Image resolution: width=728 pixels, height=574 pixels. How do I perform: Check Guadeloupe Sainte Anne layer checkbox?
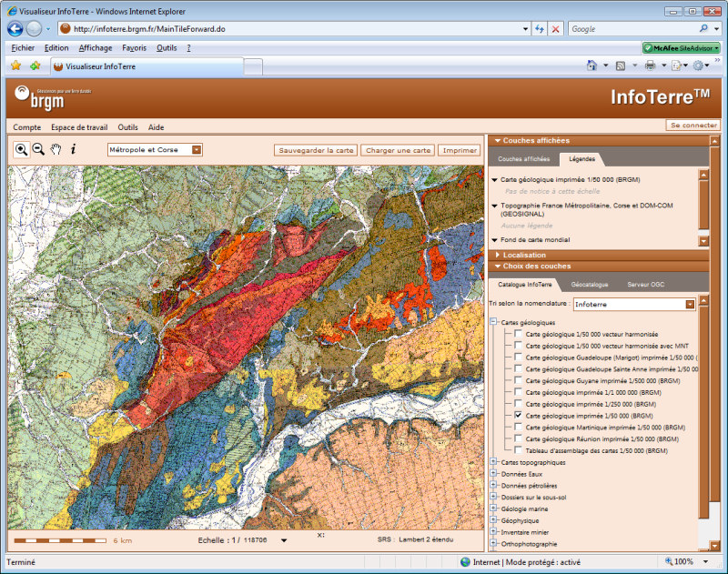pyautogui.click(x=518, y=368)
